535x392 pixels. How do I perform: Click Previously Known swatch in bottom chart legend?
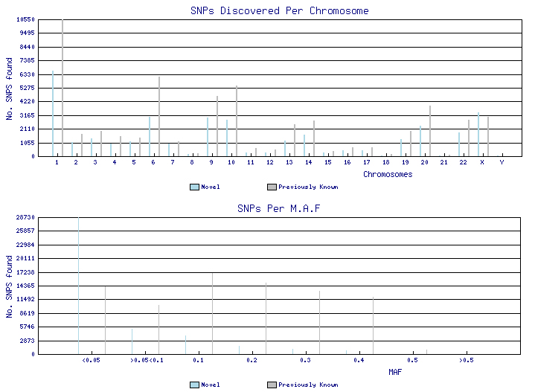pos(272,385)
